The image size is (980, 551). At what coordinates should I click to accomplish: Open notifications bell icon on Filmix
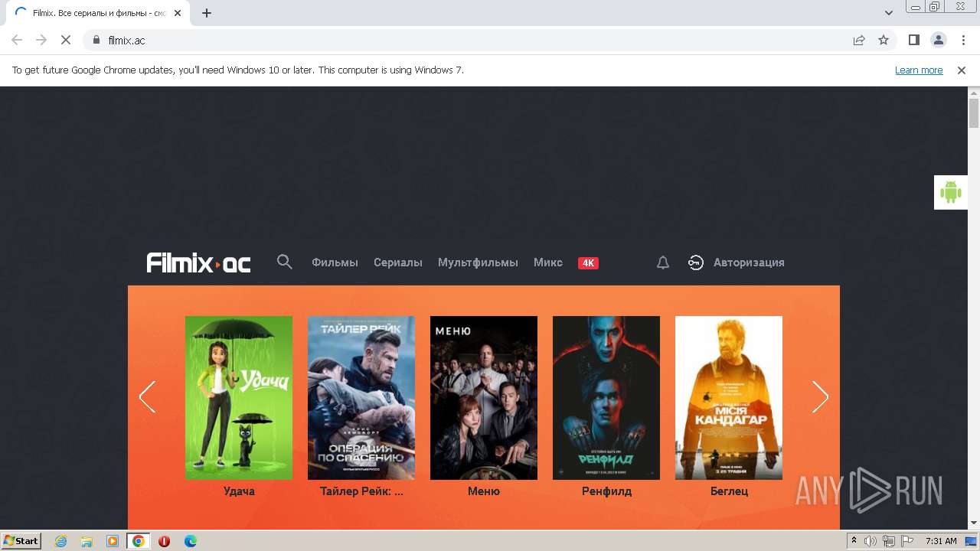tap(663, 262)
